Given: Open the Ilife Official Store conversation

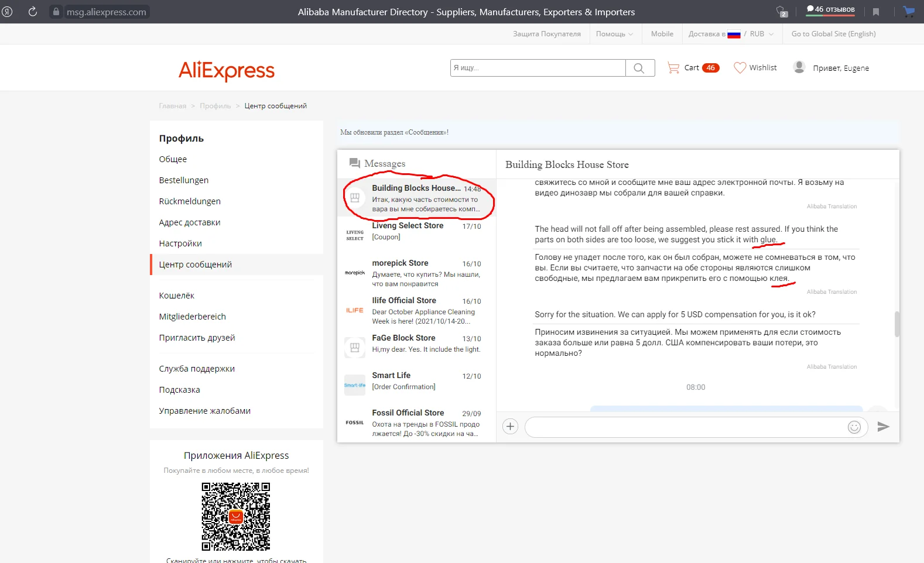Looking at the screenshot, I should (417, 310).
